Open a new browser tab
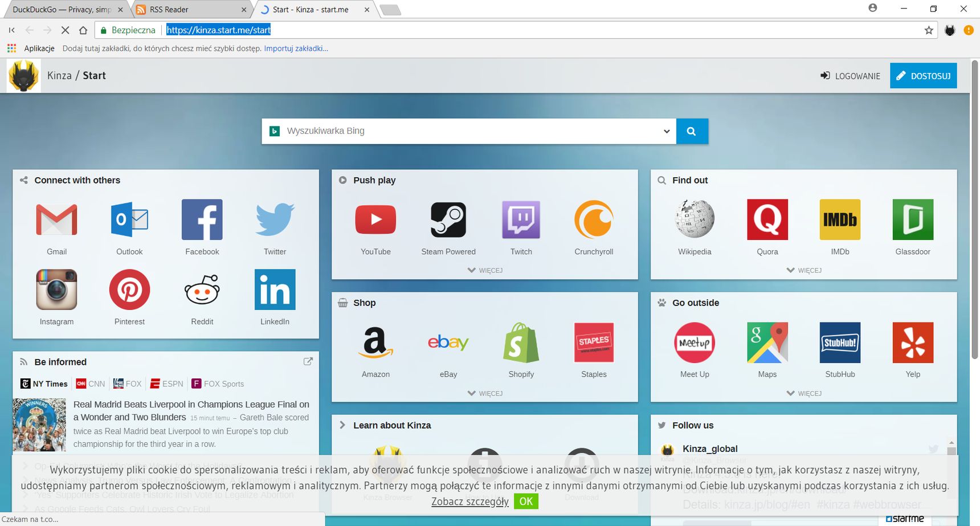 pyautogui.click(x=390, y=10)
